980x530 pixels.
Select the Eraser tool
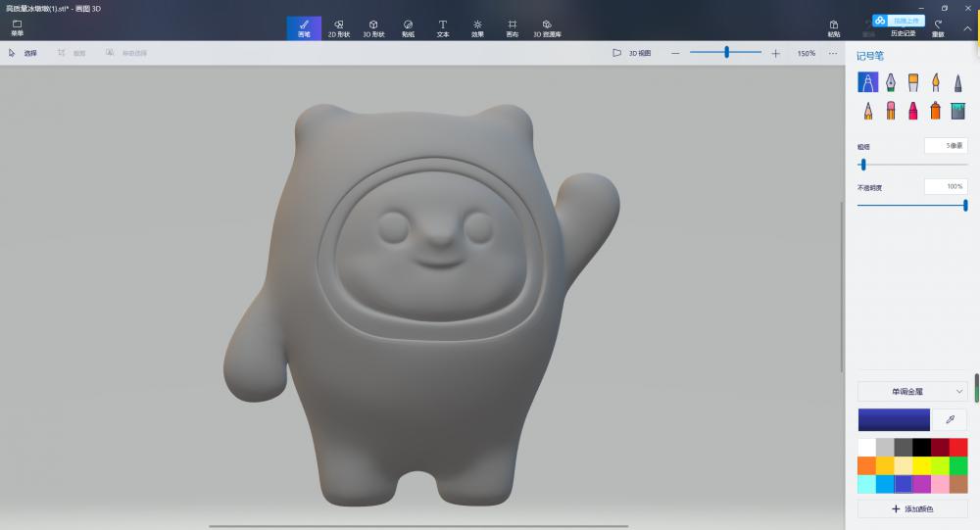click(x=890, y=111)
